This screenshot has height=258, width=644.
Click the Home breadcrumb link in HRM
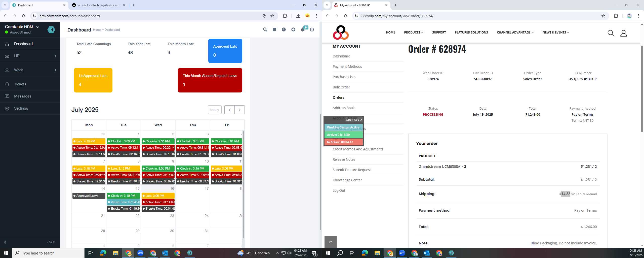tap(97, 30)
